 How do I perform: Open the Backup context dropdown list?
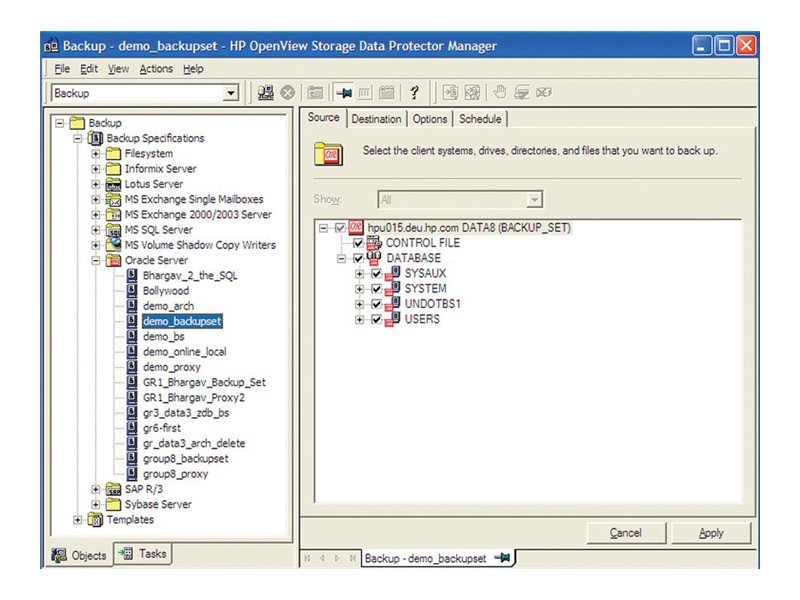pyautogui.click(x=230, y=92)
